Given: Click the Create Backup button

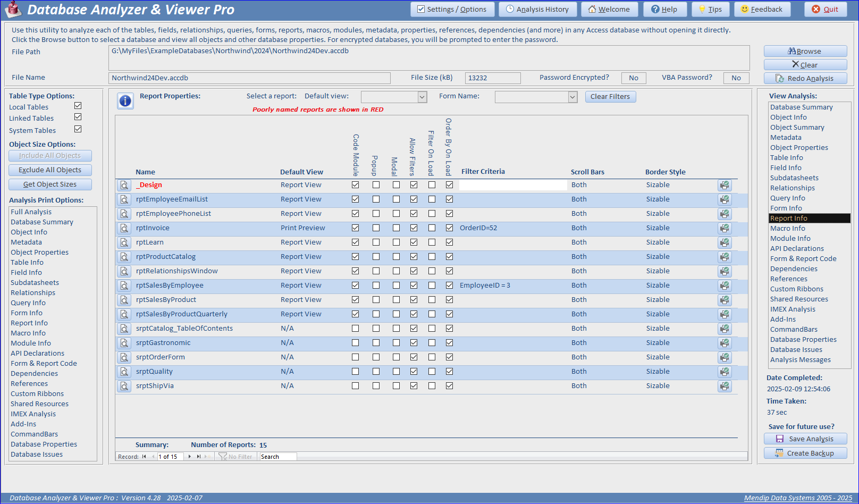Looking at the screenshot, I should point(805,453).
